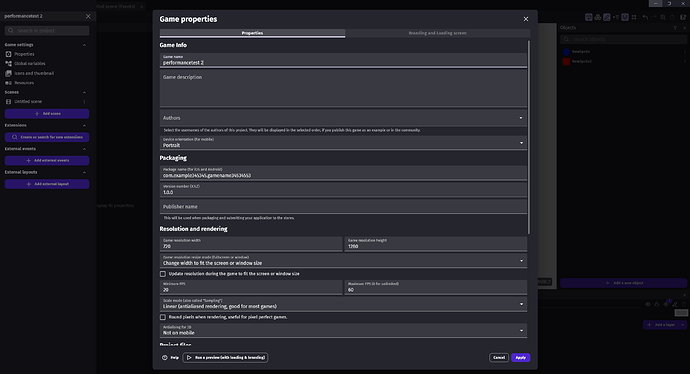Enable Round pixels when rendering checkbox
This screenshot has height=374, width=690.
pyautogui.click(x=163, y=317)
